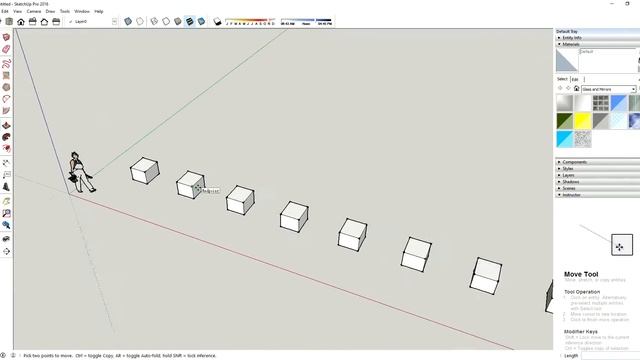The image size is (640, 360).
Task: Select the Zoom magnifier tool
Action: click(x=6, y=213)
